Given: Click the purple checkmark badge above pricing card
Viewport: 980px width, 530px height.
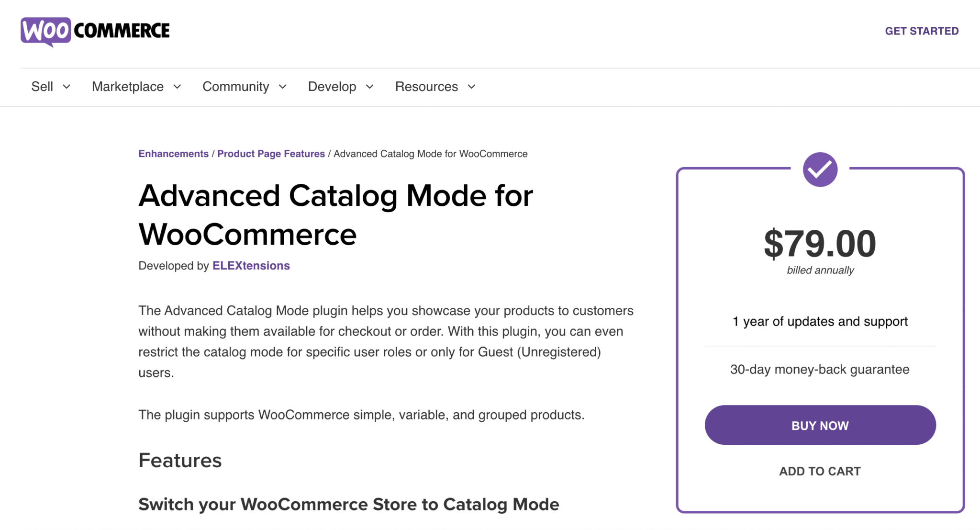Looking at the screenshot, I should click(820, 169).
